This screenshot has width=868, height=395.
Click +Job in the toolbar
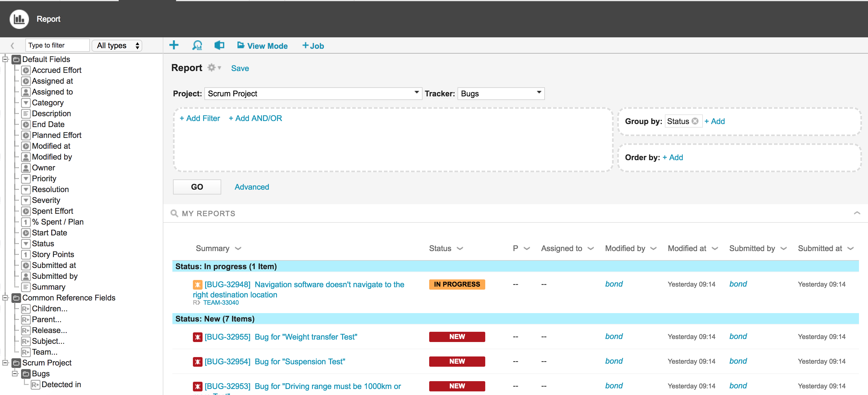pyautogui.click(x=313, y=46)
